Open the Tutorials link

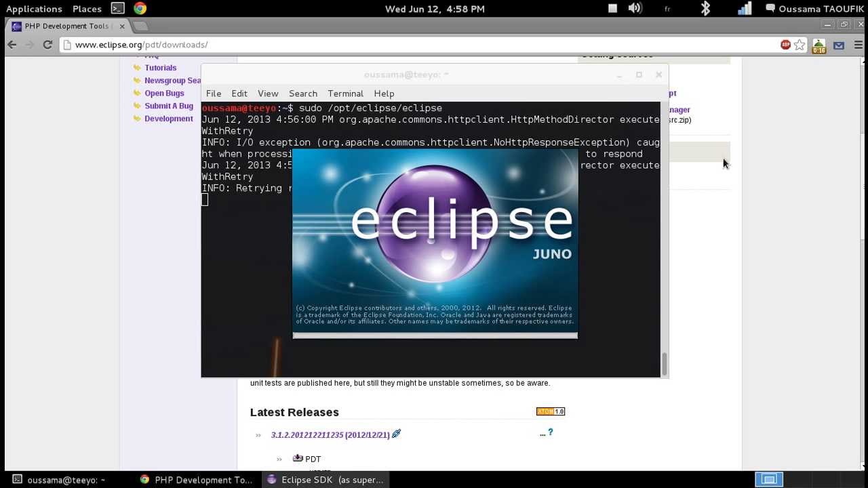[x=161, y=68]
